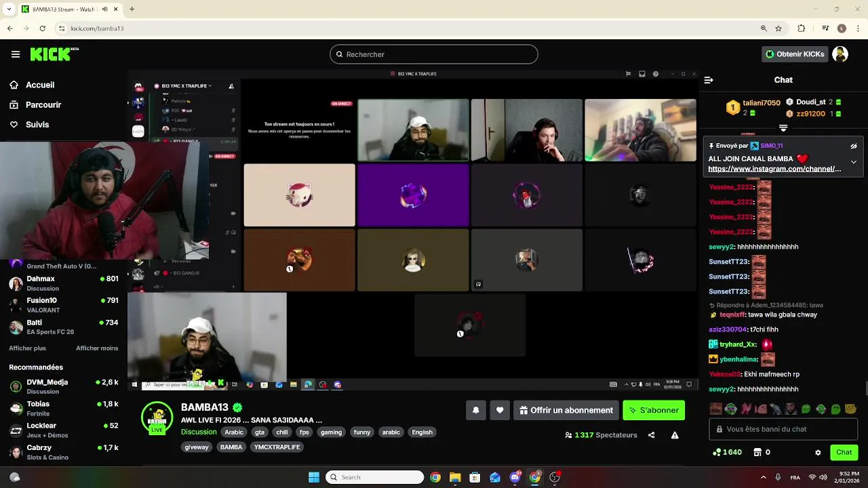Click Afficher moins link

(97, 348)
